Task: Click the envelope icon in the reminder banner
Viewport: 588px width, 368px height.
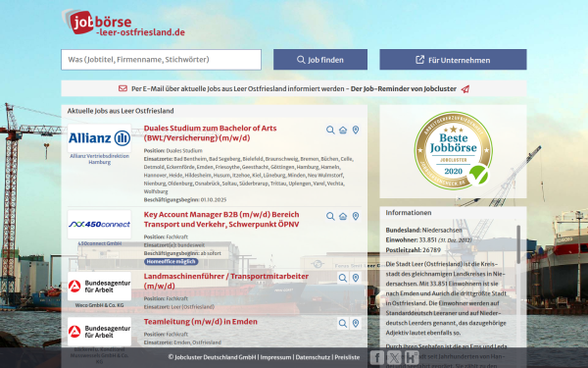Action: tap(123, 88)
